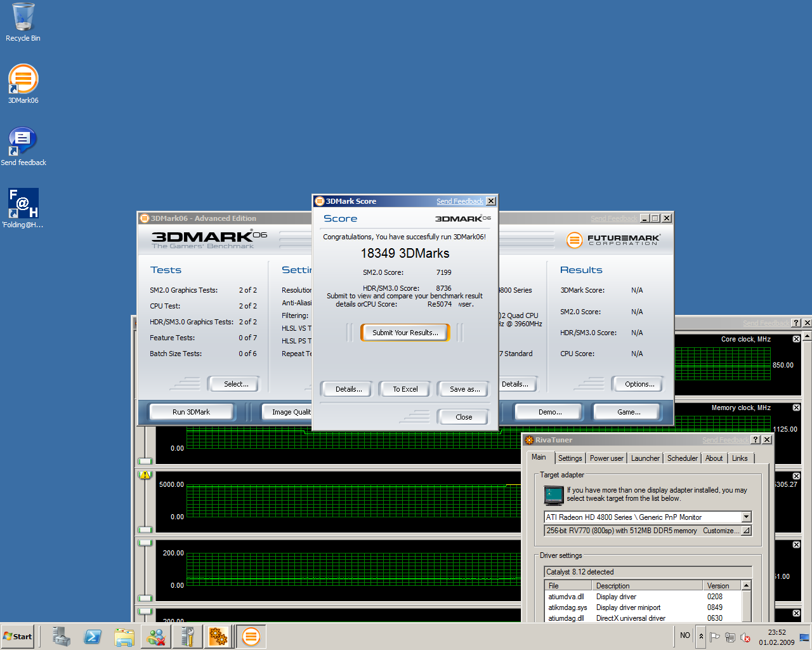Click the File column header in driver list

coord(568,586)
